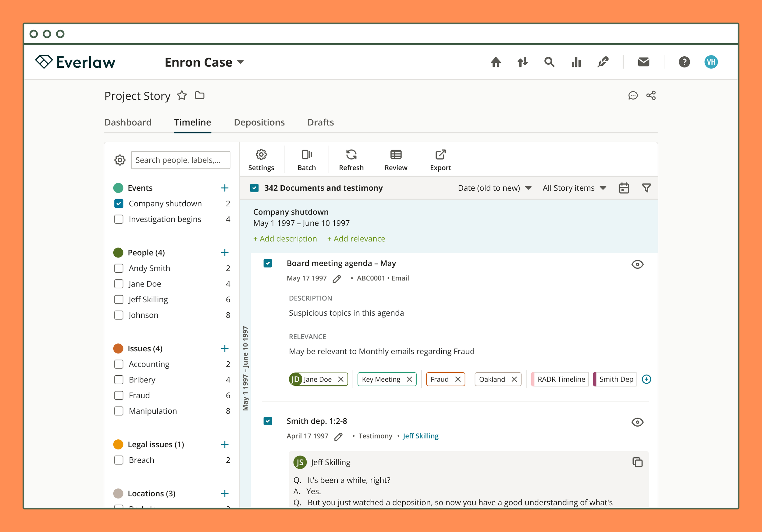Open the All Story items dropdown

click(574, 188)
